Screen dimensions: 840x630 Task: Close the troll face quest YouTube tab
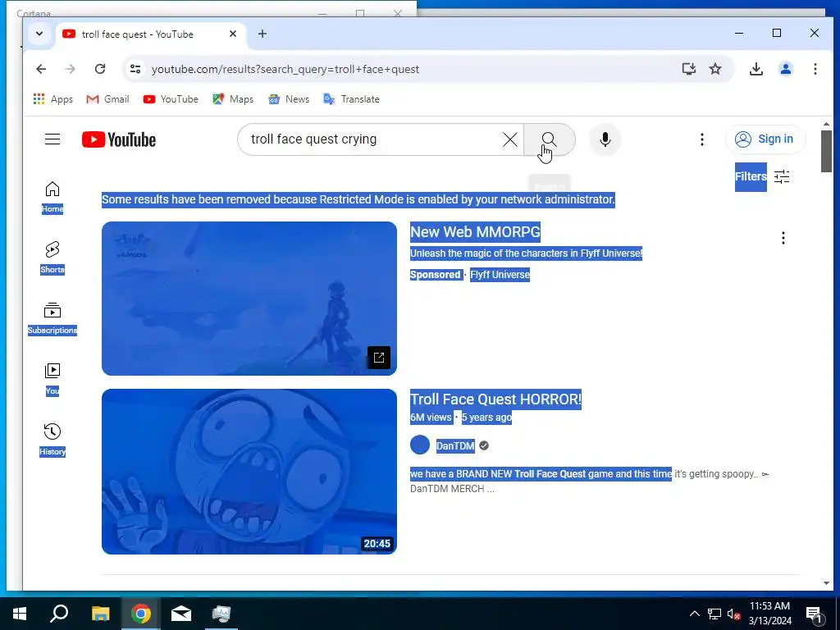coord(233,34)
